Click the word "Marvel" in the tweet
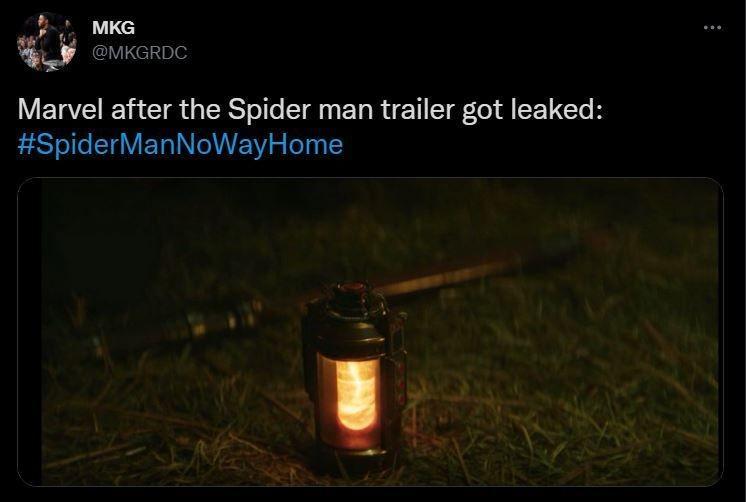Image resolution: width=746 pixels, height=502 pixels. tap(60, 109)
